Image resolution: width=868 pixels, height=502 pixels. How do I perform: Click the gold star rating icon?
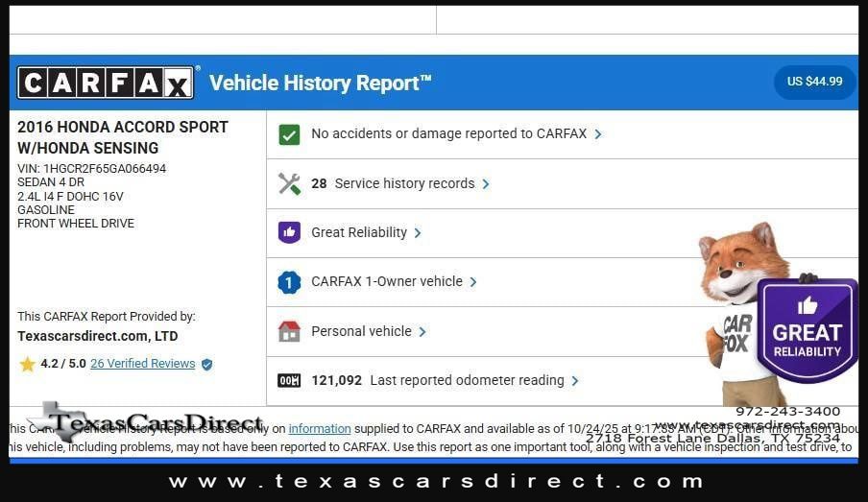27,365
